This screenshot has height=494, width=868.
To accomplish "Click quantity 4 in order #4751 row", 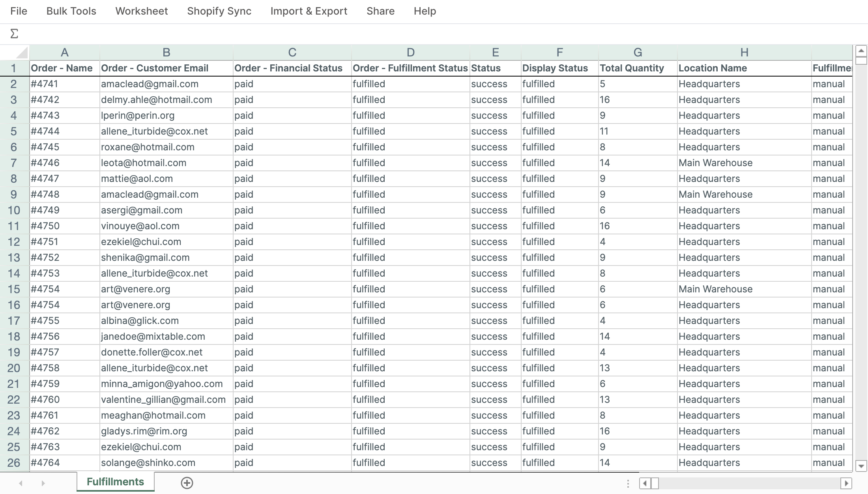I will [638, 242].
